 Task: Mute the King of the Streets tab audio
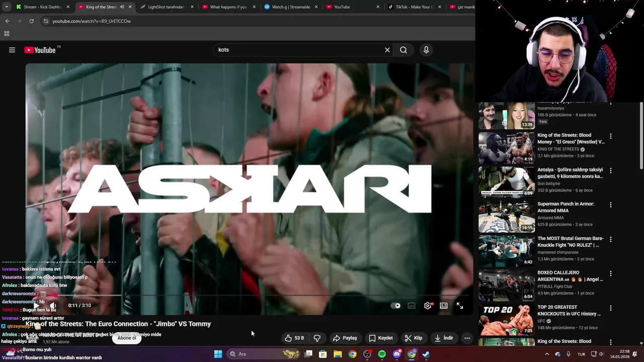[x=122, y=7]
